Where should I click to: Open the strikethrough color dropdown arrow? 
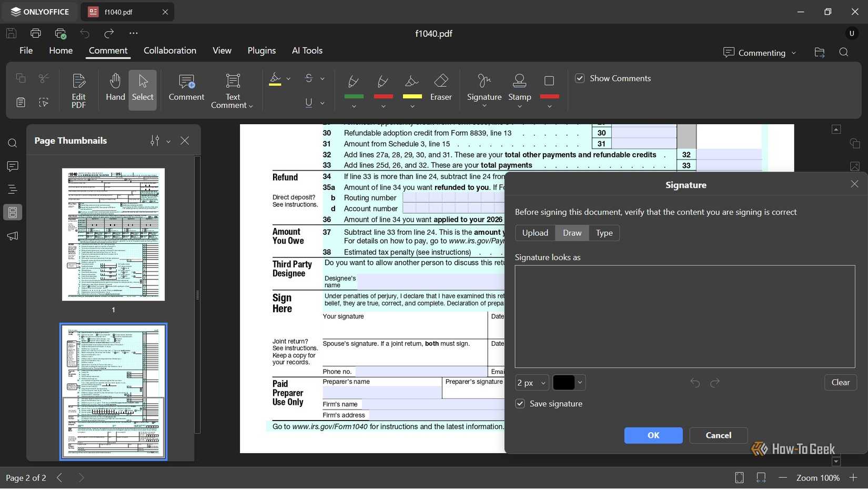(322, 79)
